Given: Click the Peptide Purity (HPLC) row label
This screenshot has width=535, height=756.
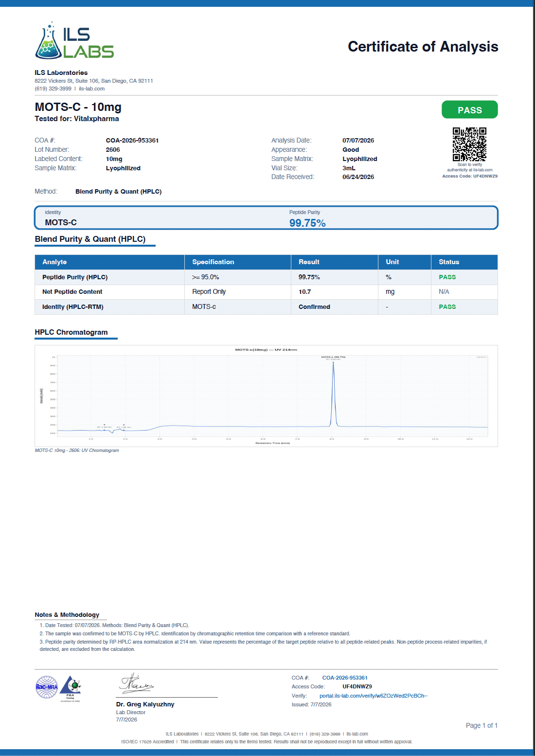Looking at the screenshot, I should click(75, 277).
